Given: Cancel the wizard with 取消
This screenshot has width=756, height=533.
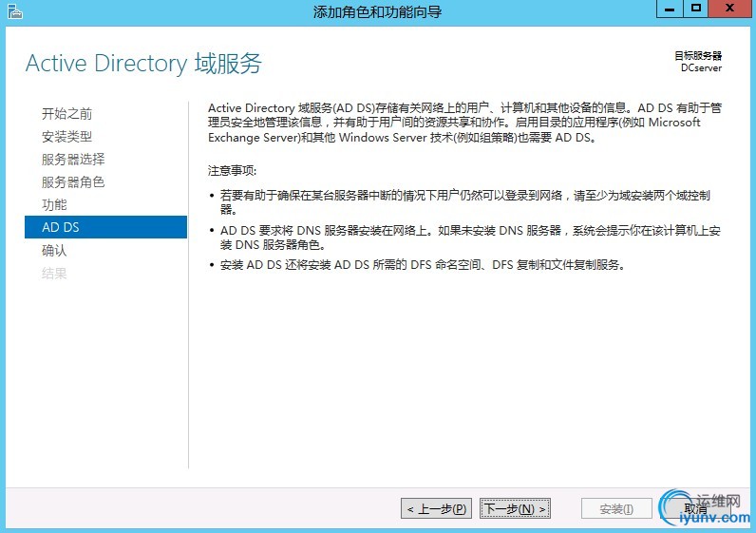Looking at the screenshot, I should tap(695, 509).
